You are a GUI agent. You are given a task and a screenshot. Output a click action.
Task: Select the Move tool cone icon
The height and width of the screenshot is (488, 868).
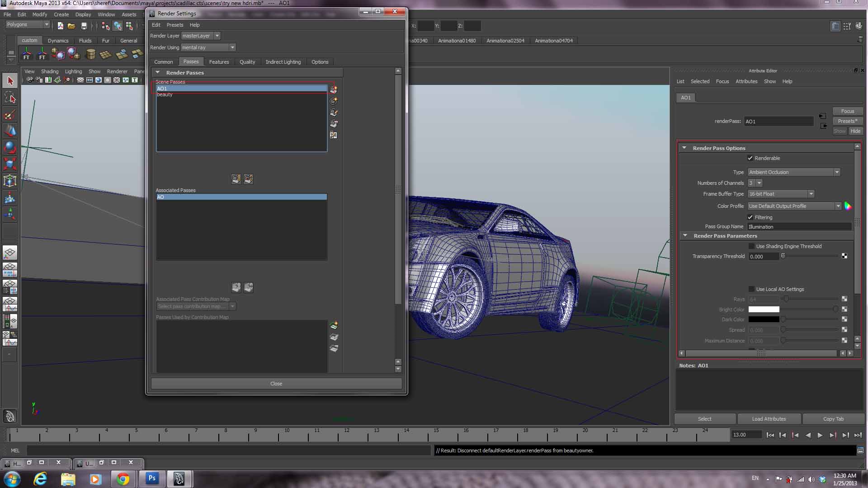tap(10, 131)
